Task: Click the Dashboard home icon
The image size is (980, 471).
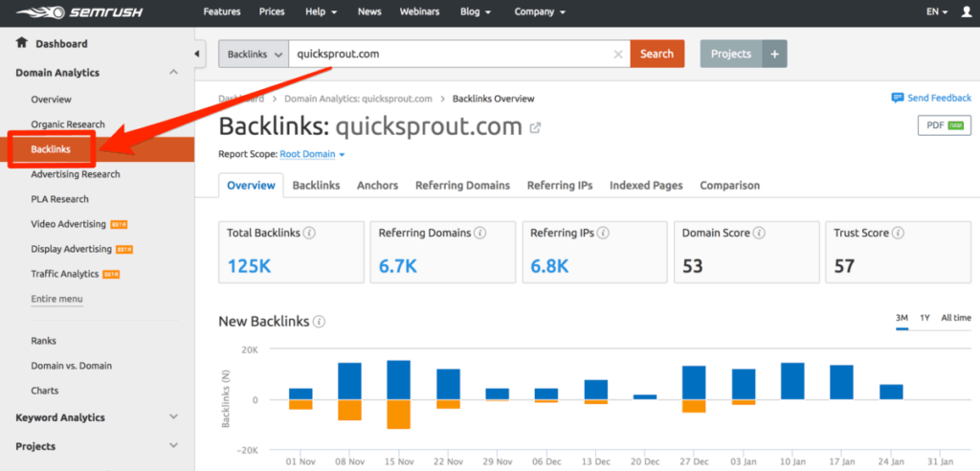Action: tap(22, 43)
